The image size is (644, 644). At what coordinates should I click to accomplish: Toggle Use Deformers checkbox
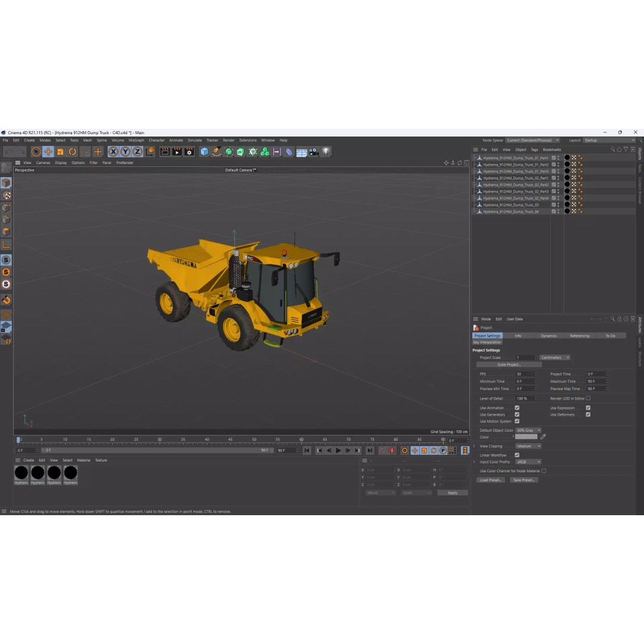588,414
